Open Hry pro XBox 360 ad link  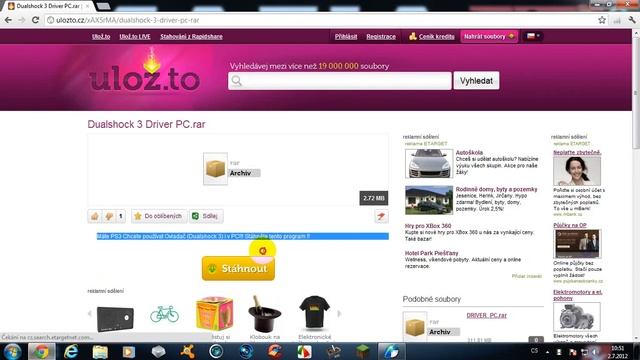pyautogui.click(x=428, y=226)
